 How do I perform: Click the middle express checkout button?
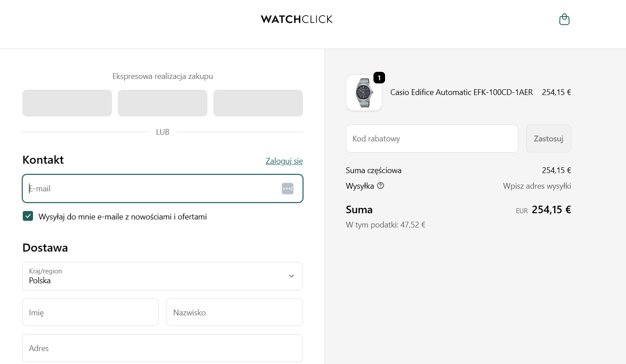[x=162, y=103]
